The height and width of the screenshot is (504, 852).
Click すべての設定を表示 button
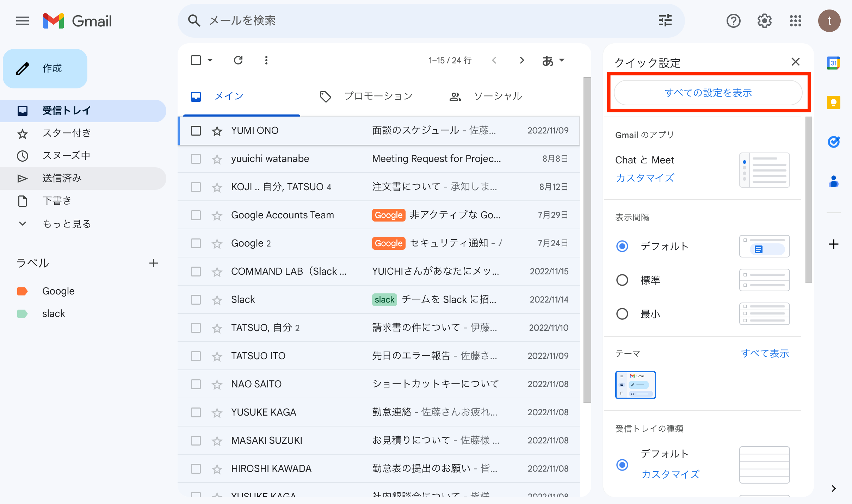[708, 93]
